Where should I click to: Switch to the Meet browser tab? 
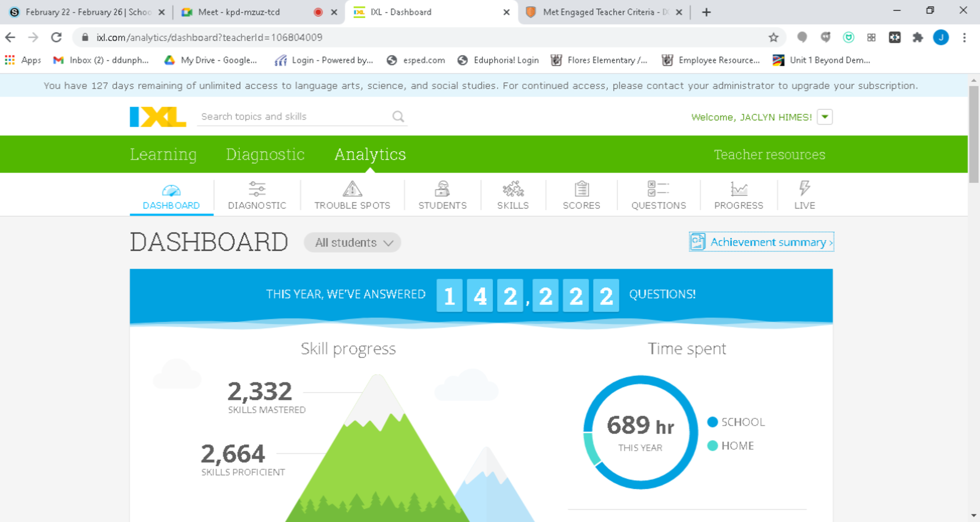(239, 12)
